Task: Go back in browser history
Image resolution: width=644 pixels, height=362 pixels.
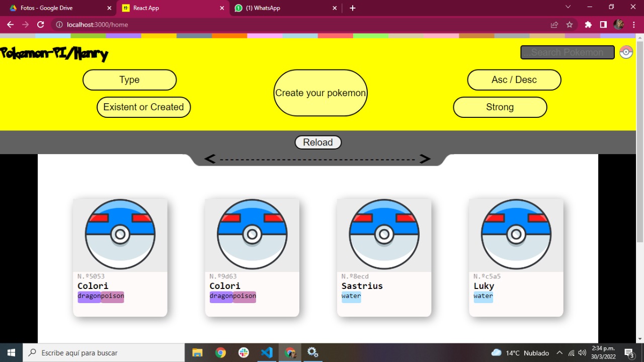Action: [10, 24]
